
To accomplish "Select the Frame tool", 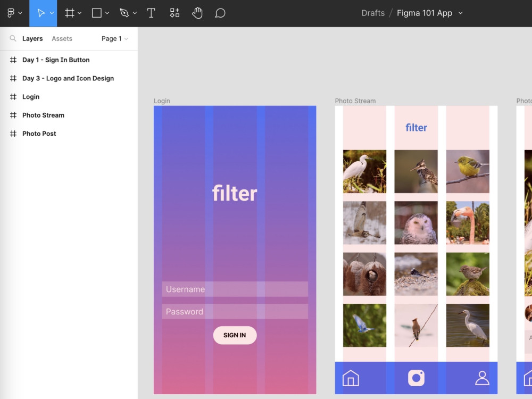I will (x=70, y=13).
